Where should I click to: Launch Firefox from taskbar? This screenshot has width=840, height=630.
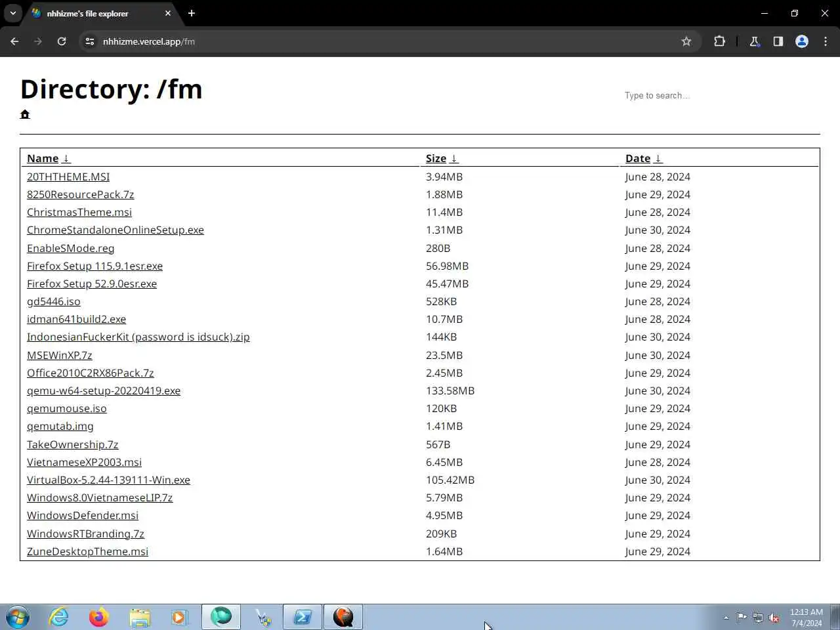(x=99, y=617)
